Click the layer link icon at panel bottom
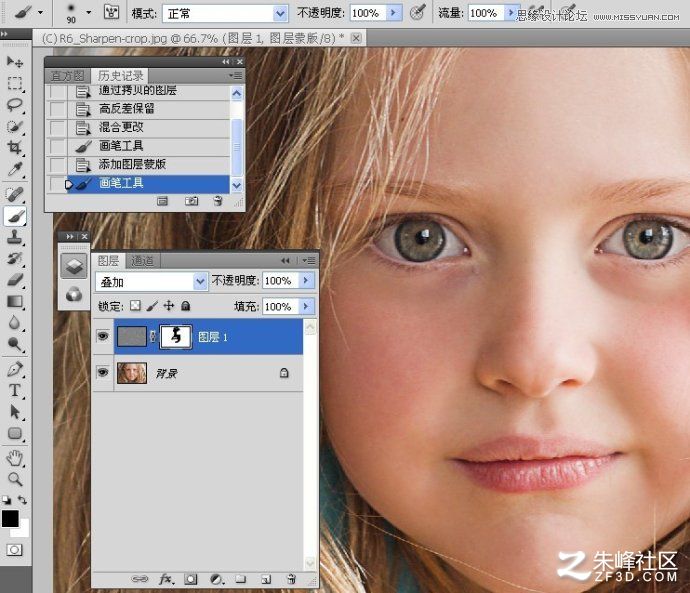Screen dimensions: 690x593 coord(139,579)
